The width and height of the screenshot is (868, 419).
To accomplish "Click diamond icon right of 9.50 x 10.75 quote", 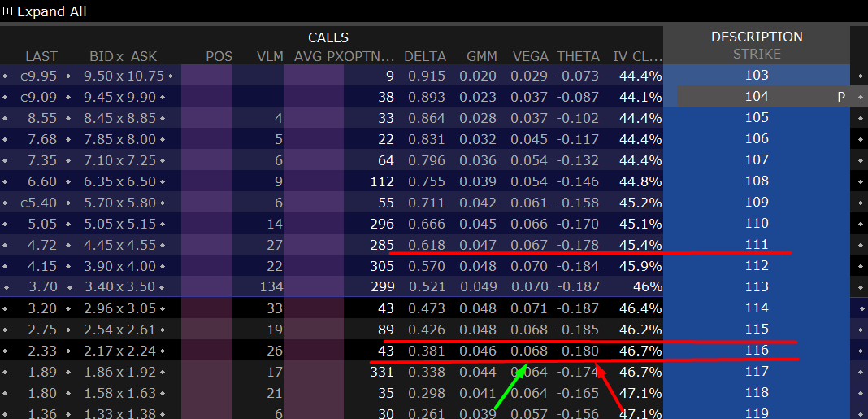I will pyautogui.click(x=171, y=76).
